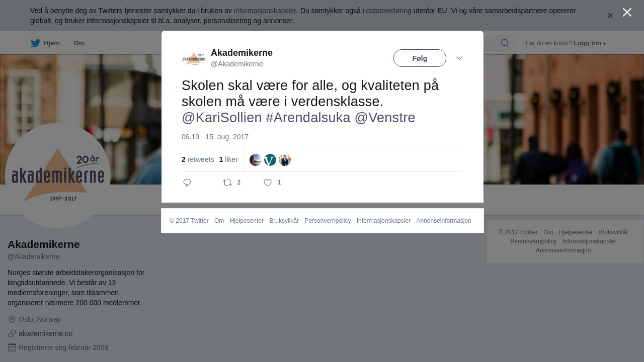Viewport: 644px width, 362px height.
Task: Like the tweet with the heart icon
Action: point(268,183)
